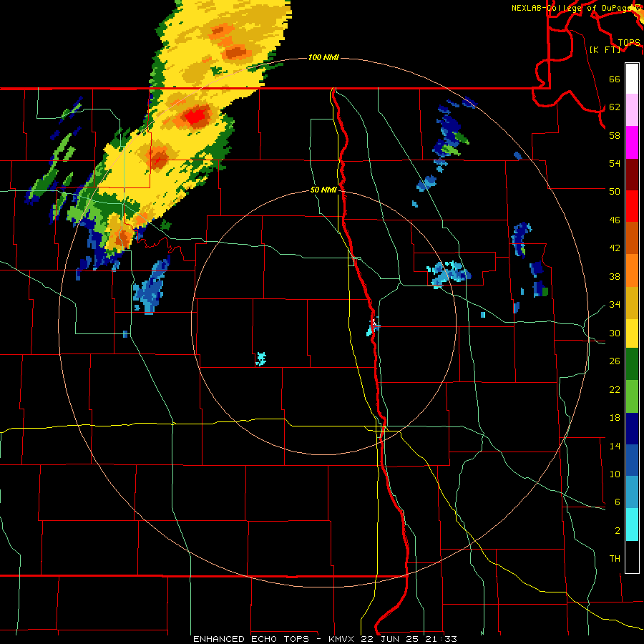Click the legend value "26"
Screen dimensions: 644x644
615,361
